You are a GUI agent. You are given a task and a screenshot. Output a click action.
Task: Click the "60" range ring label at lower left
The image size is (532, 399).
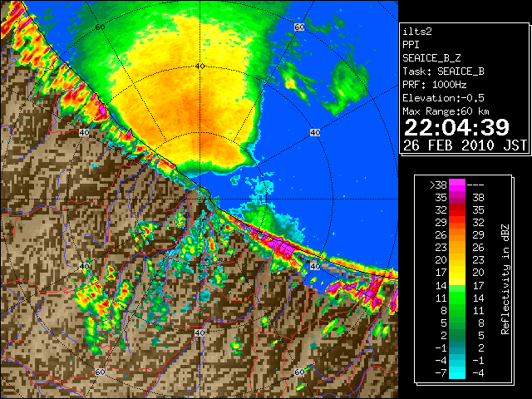pos(100,372)
